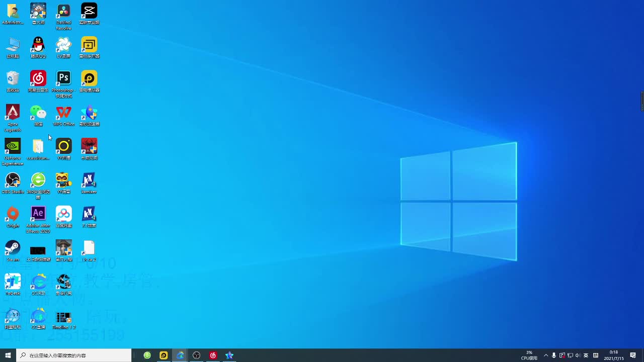Screen dimensions: 644x362
Task: Launch the 雷电模拟器 emulator desktop shortcut
Action: (89, 81)
